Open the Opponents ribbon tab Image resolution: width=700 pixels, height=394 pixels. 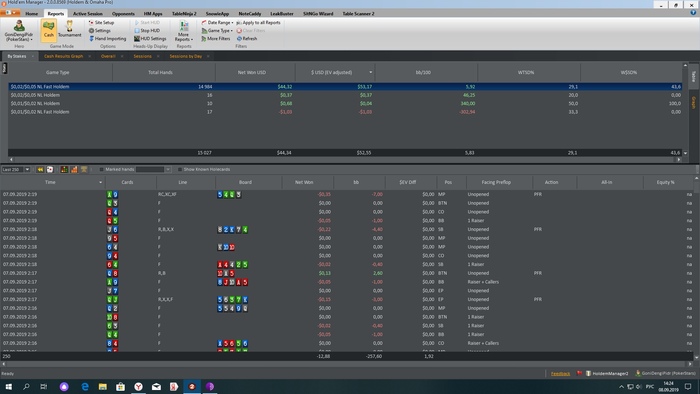tap(123, 13)
